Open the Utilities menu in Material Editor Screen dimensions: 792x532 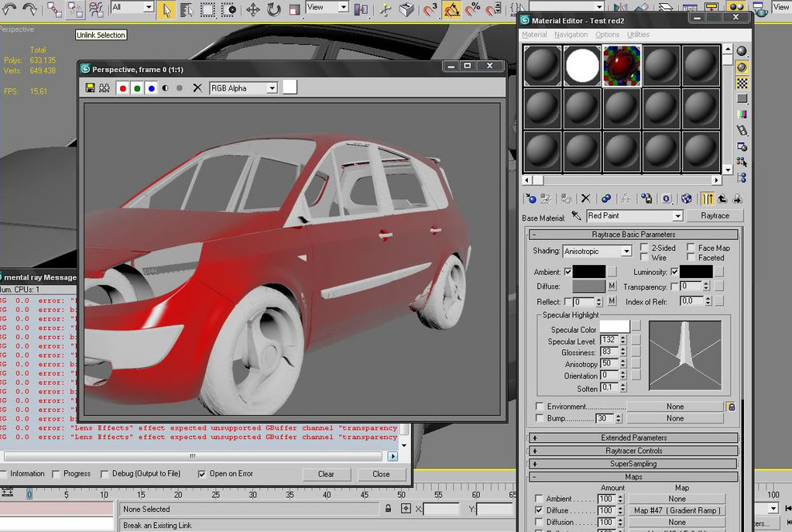click(x=638, y=35)
